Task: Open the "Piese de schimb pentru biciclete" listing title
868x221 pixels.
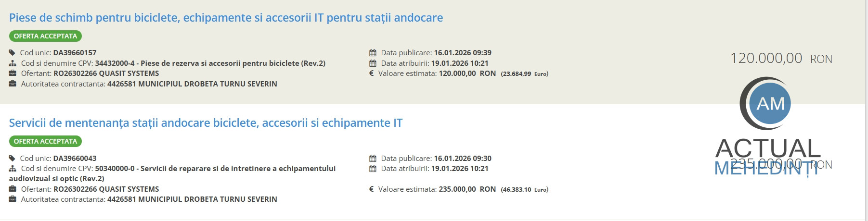Action: (226, 18)
